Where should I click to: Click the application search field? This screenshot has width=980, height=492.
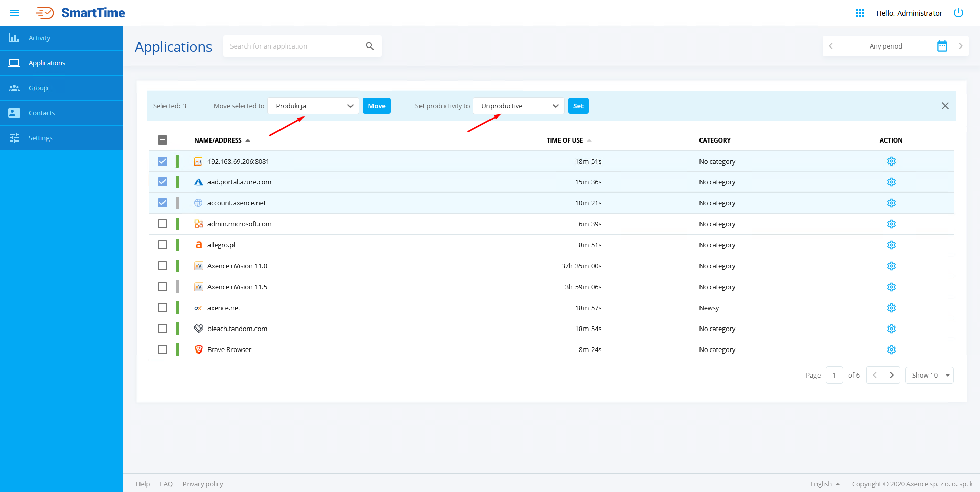coord(294,46)
